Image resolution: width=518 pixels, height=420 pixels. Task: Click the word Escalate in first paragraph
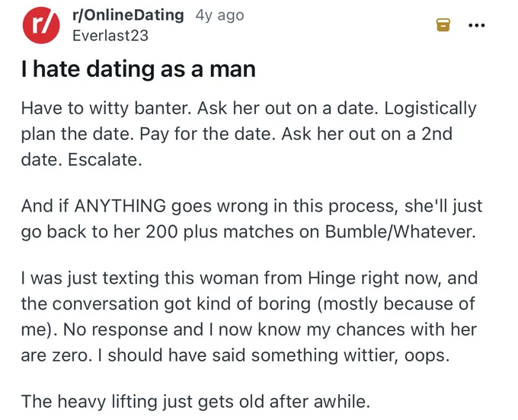(x=104, y=160)
